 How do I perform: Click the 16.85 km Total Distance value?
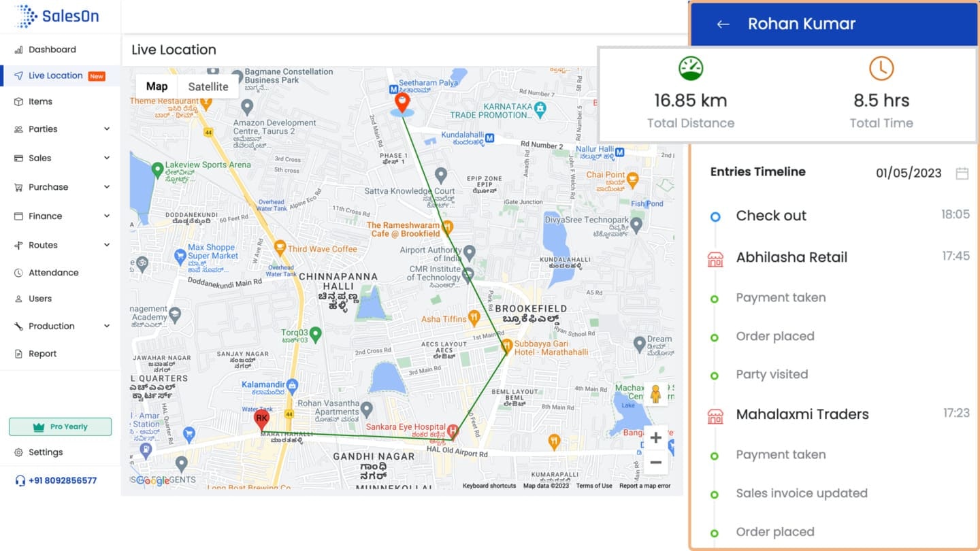tap(690, 101)
